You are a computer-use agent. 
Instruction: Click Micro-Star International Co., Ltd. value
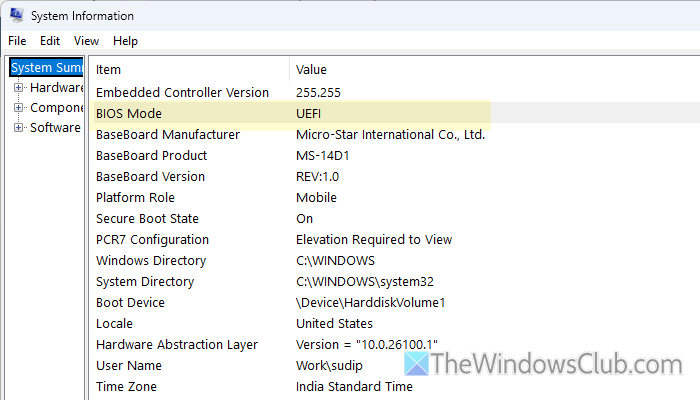click(391, 134)
